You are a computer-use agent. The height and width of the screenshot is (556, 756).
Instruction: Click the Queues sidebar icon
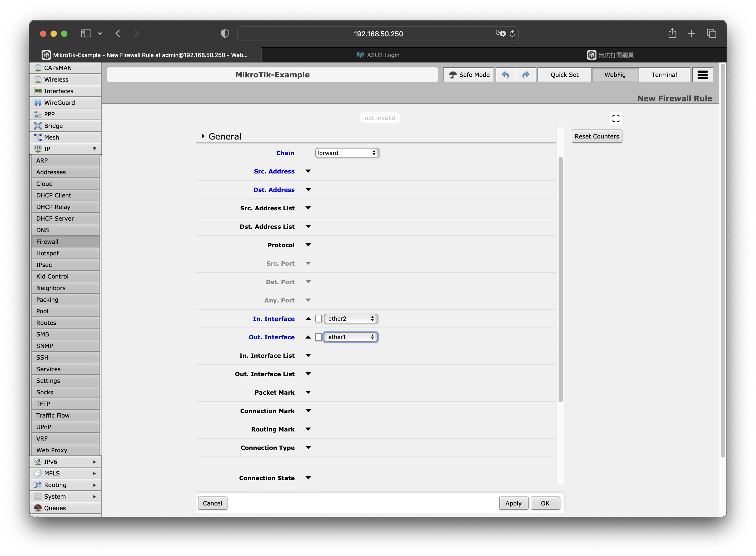(38, 508)
